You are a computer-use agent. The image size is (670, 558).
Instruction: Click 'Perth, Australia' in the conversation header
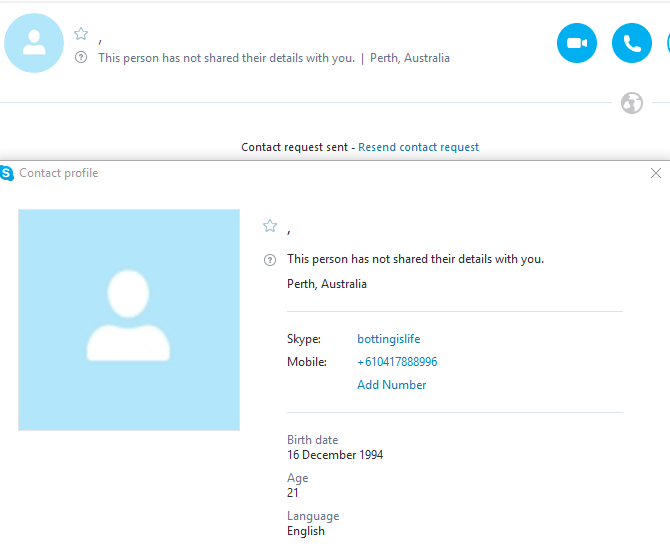click(x=409, y=58)
